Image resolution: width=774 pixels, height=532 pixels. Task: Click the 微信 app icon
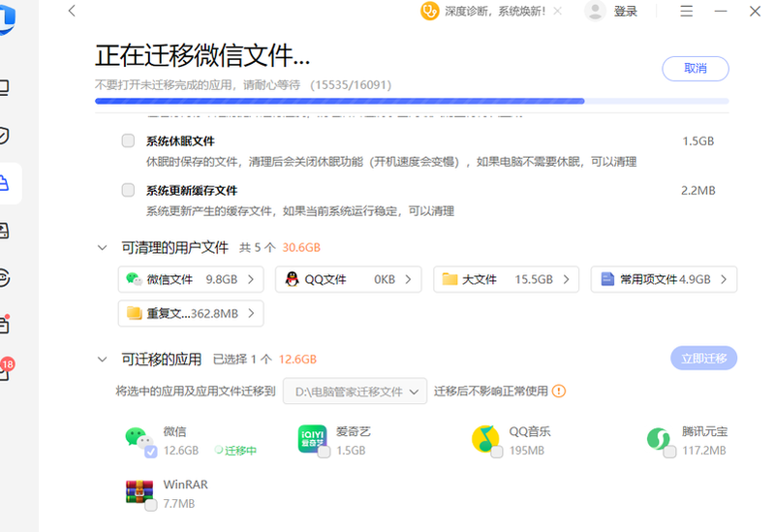[139, 439]
